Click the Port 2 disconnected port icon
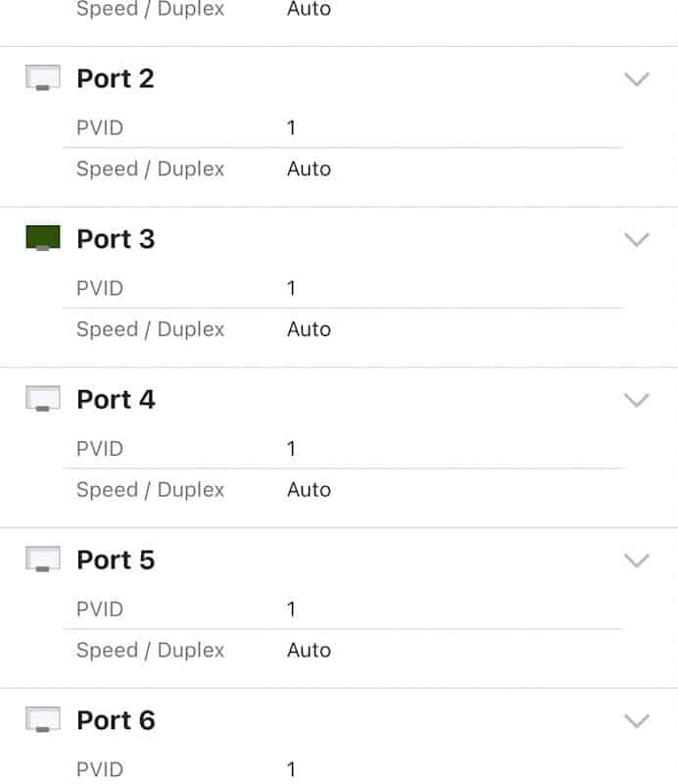 pyautogui.click(x=43, y=77)
